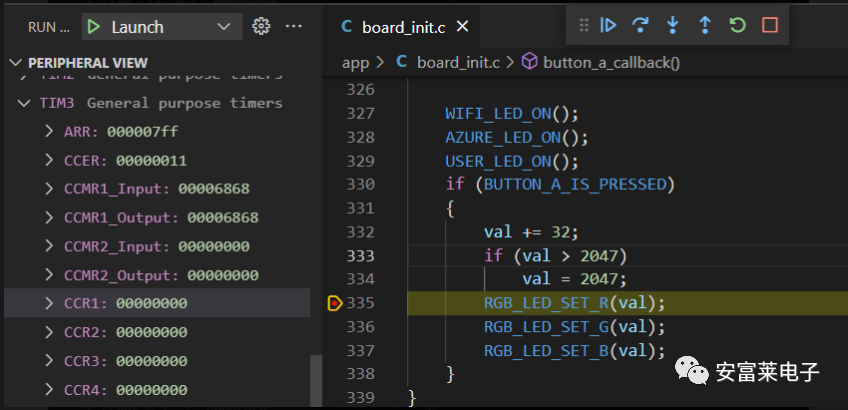The image size is (848, 410).
Task: Click RGB_LED_SET_R on line 335
Action: (x=547, y=303)
